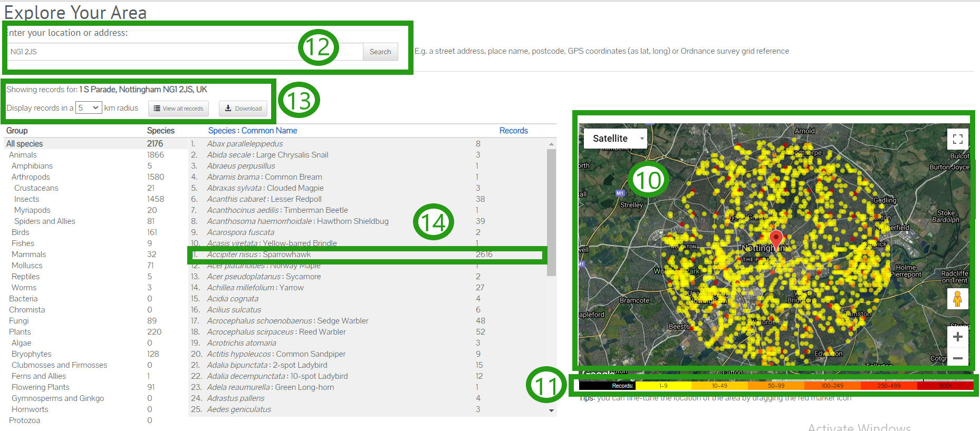Click the map zoom out minus icon
The height and width of the screenshot is (431, 980).
click(x=957, y=358)
